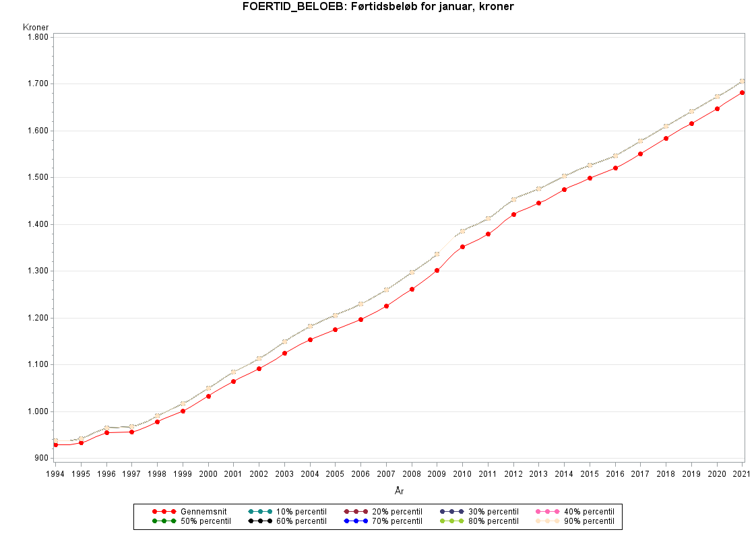The image size is (756, 534).
Task: Select the red Gennemsnit point at 2021
Action: pyautogui.click(x=742, y=93)
